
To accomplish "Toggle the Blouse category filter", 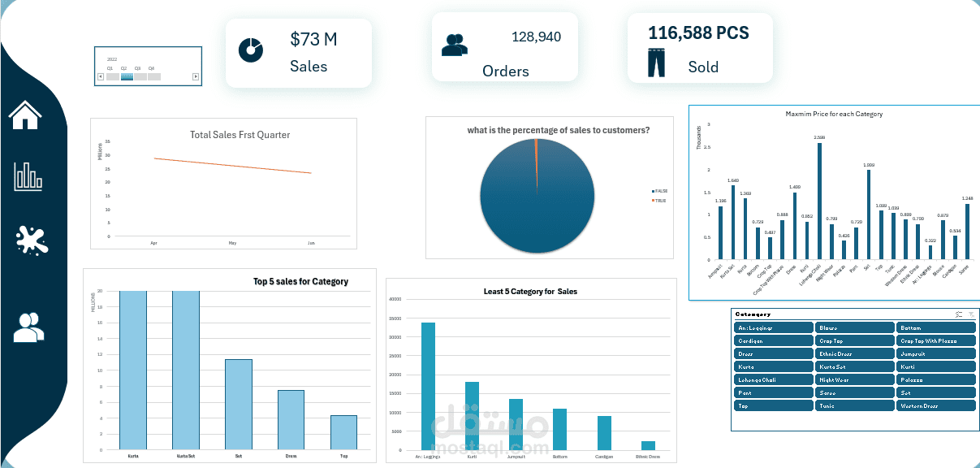I will tap(855, 327).
